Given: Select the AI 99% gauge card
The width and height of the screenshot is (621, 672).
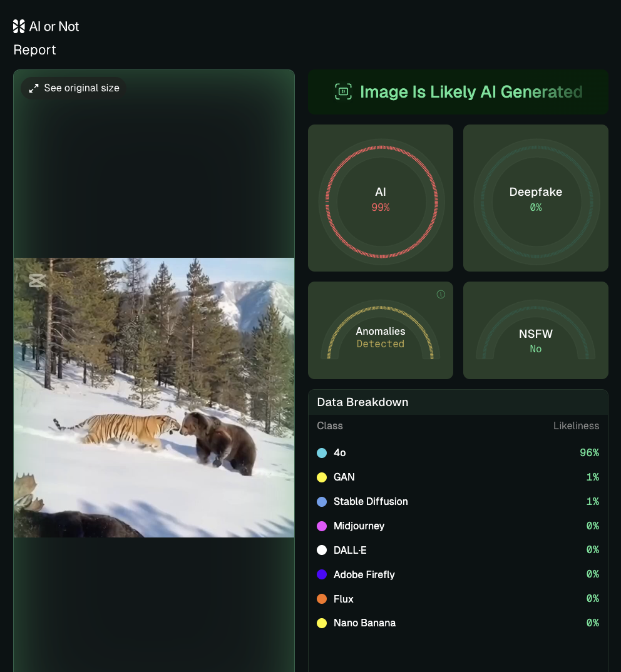Looking at the screenshot, I should [x=381, y=198].
